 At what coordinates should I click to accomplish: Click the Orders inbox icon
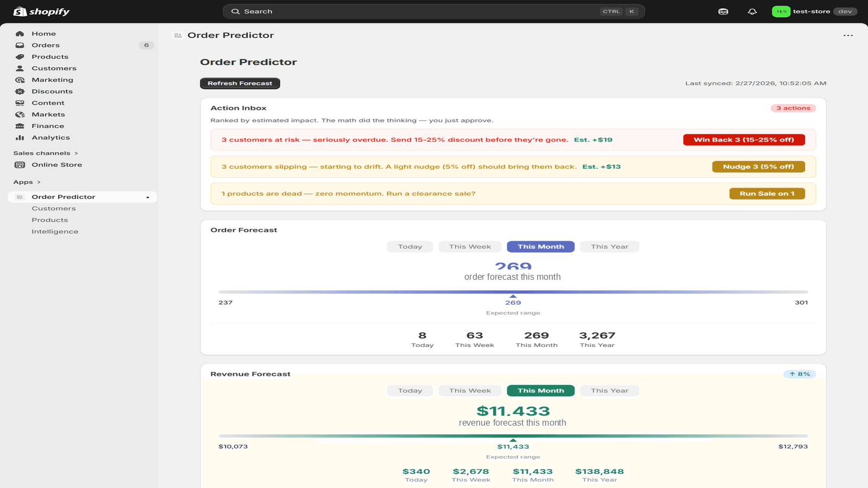click(x=20, y=45)
